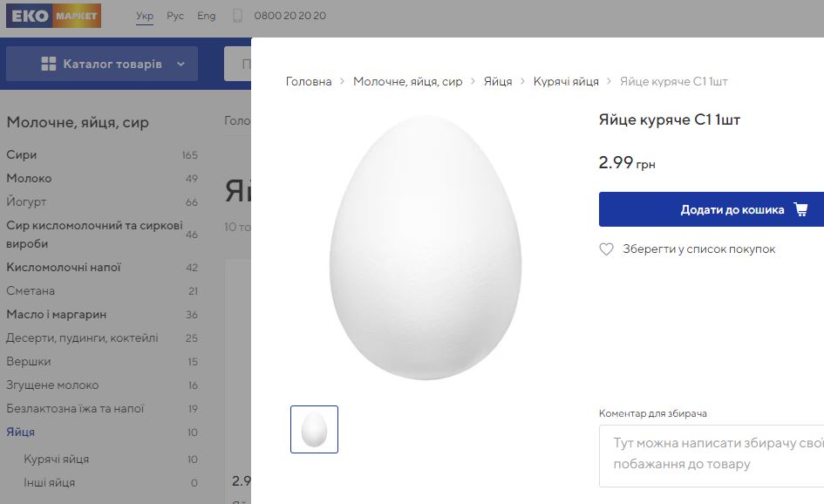The image size is (824, 504).
Task: Click the EKO Market logo
Action: coord(53,16)
